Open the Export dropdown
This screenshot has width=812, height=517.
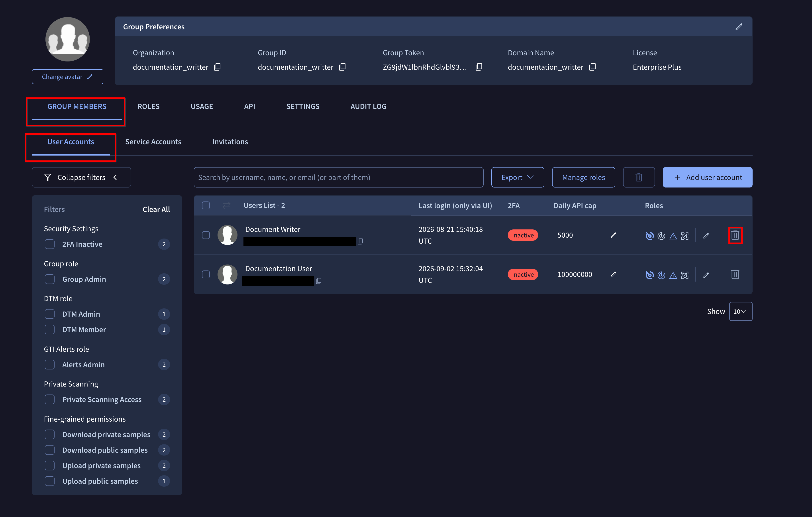[517, 177]
